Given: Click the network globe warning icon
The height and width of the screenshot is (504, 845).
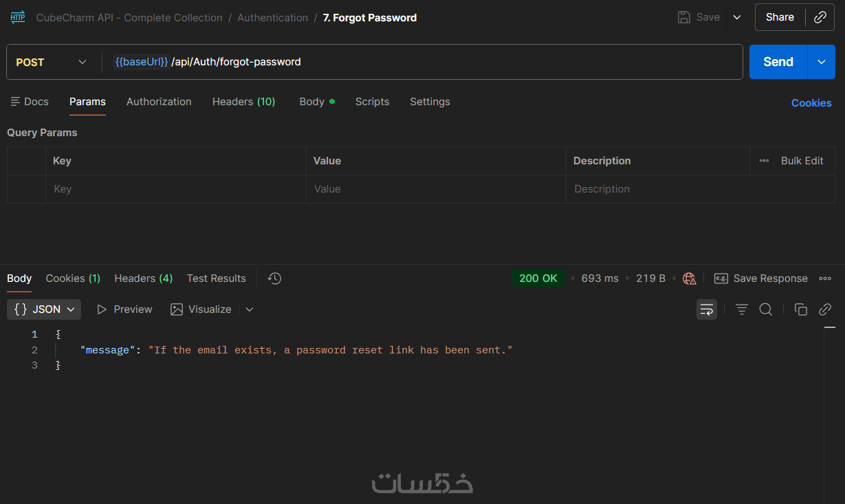Looking at the screenshot, I should (689, 278).
